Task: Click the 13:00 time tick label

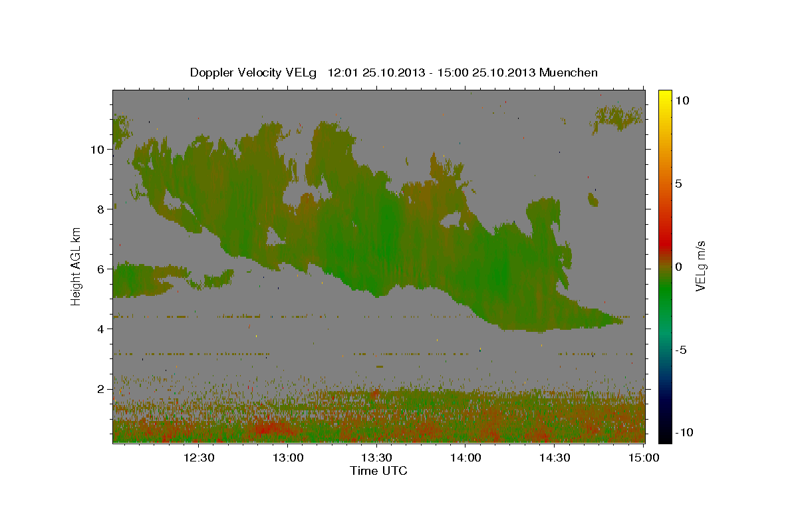Action: point(288,458)
